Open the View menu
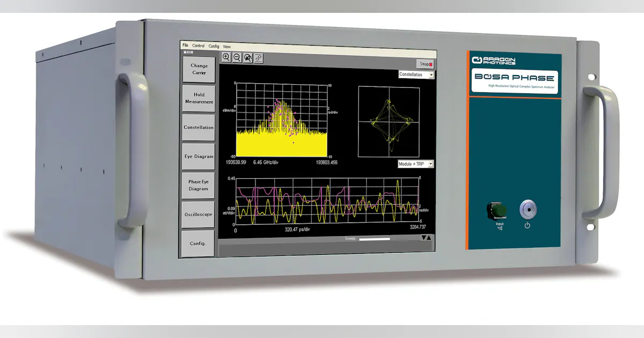The width and height of the screenshot is (644, 338). [227, 47]
